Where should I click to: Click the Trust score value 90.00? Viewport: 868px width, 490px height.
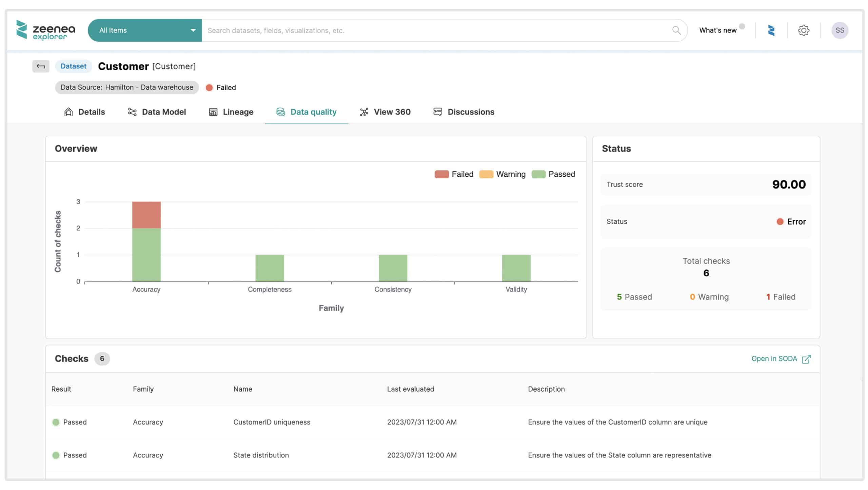pyautogui.click(x=789, y=184)
